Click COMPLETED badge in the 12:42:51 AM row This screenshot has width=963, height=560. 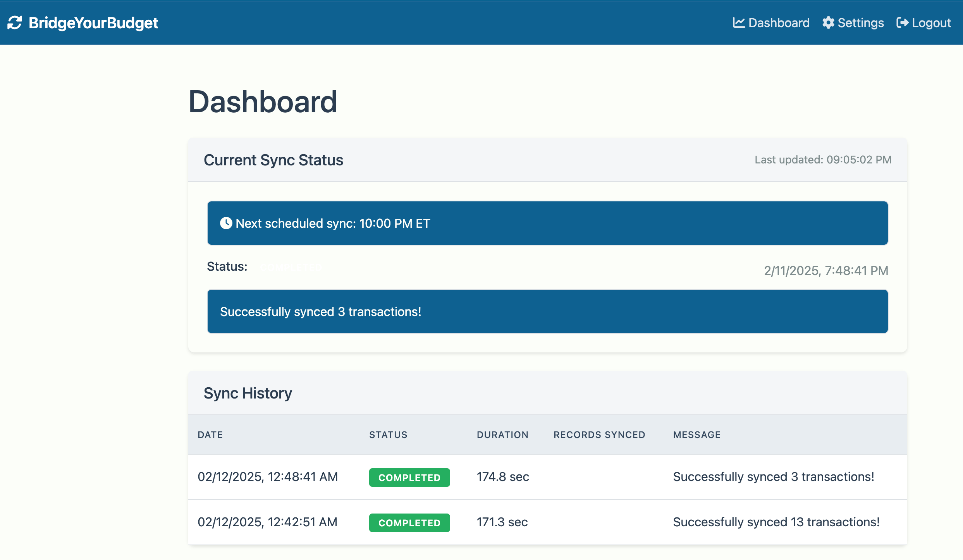pos(409,523)
